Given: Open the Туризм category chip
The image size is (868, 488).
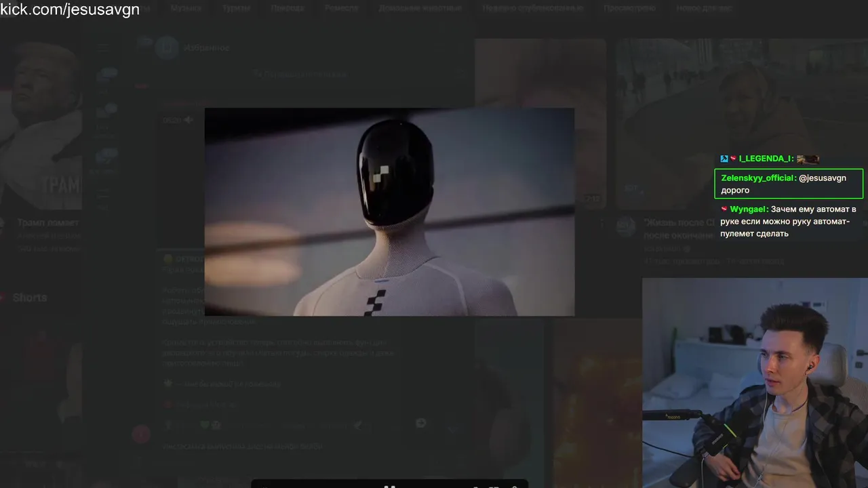Looking at the screenshot, I should pyautogui.click(x=236, y=8).
